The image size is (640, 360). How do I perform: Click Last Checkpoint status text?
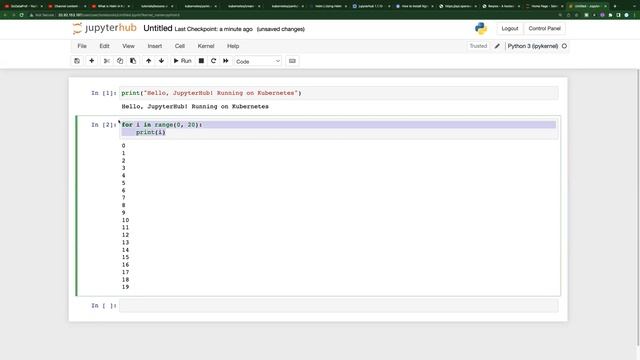coord(213,29)
